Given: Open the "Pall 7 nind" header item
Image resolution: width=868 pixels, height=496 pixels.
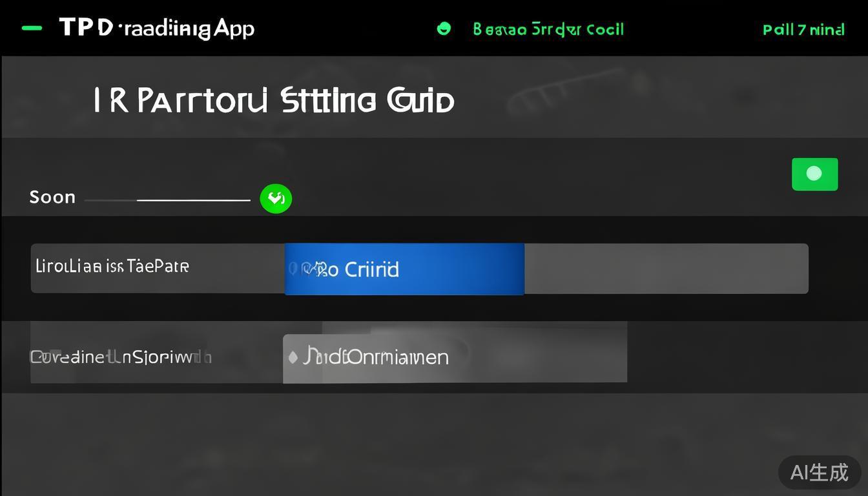Looking at the screenshot, I should point(803,30).
